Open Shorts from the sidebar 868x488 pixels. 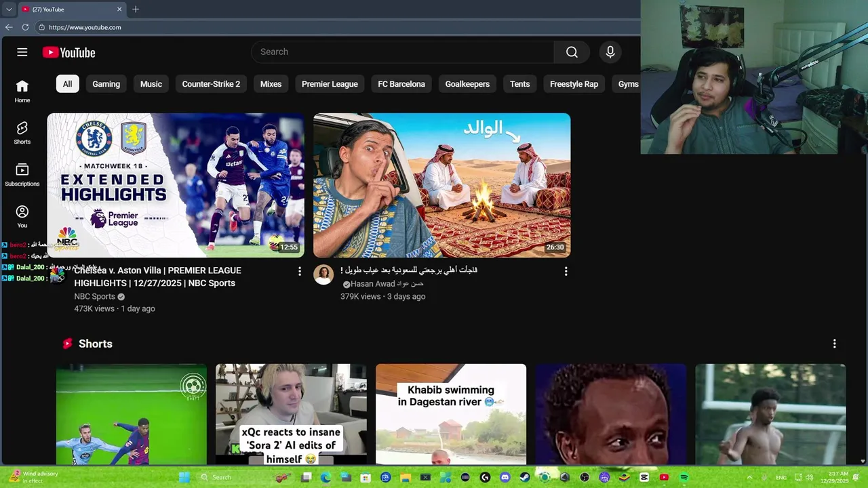(x=22, y=134)
